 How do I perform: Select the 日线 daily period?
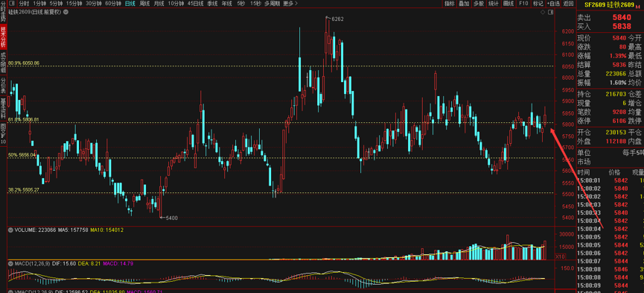pos(130,3)
